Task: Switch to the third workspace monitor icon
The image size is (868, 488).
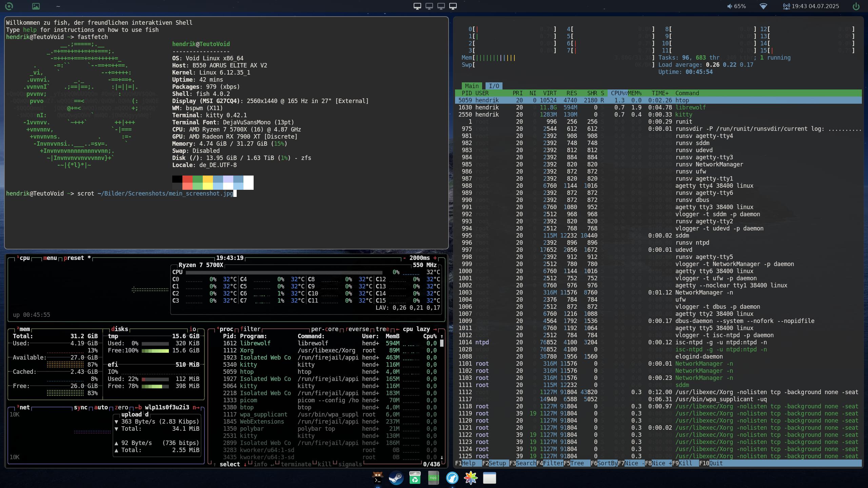Action: [441, 6]
